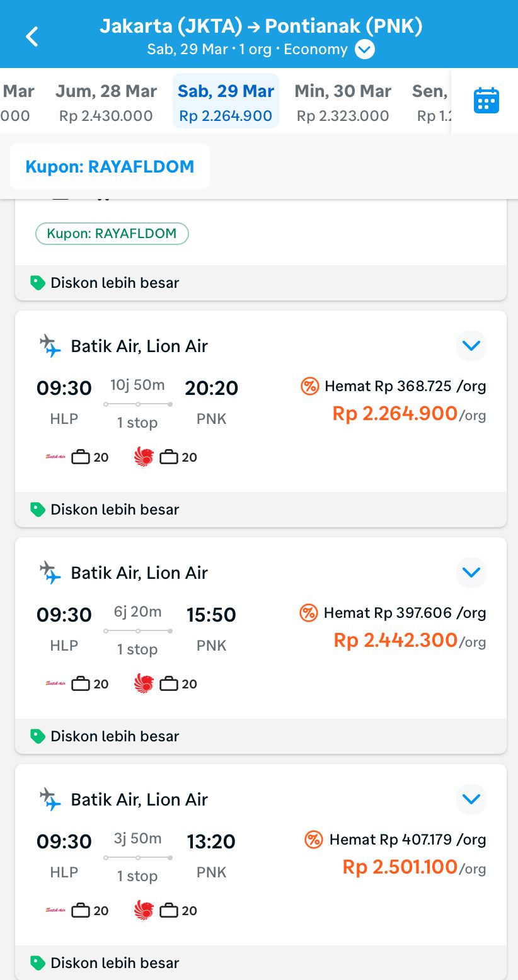The height and width of the screenshot is (980, 518).
Task: Tap discount percent icon beside Hemat Rp 397.606
Action: 309,613
